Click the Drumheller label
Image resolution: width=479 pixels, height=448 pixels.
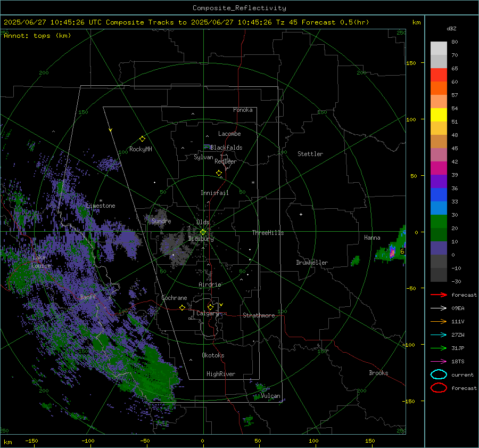(312, 263)
